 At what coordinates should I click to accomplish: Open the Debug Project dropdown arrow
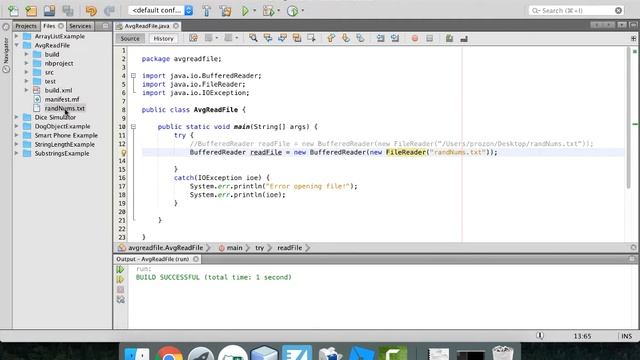coord(278,11)
